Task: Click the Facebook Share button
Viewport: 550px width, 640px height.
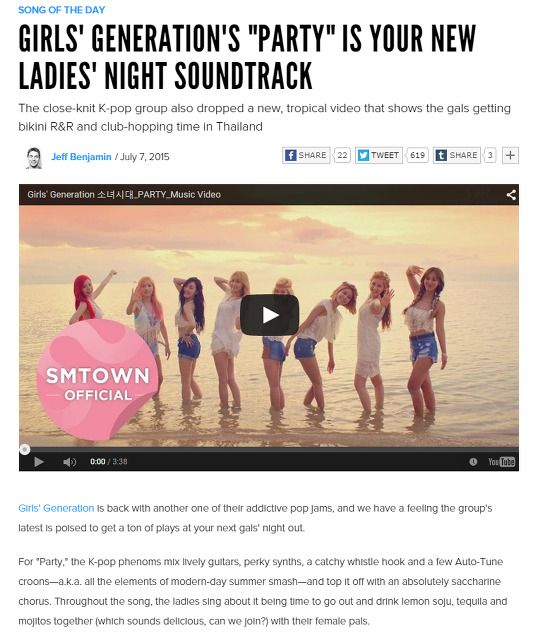Action: (306, 156)
